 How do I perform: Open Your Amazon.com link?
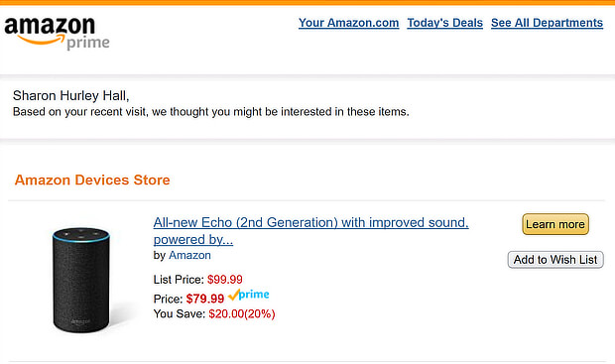[349, 23]
